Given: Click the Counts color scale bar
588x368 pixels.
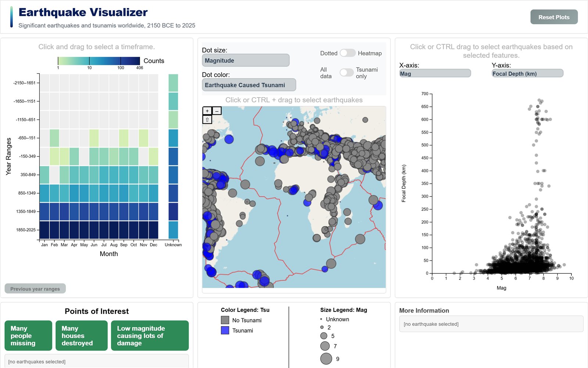Looking at the screenshot, I should coord(99,61).
